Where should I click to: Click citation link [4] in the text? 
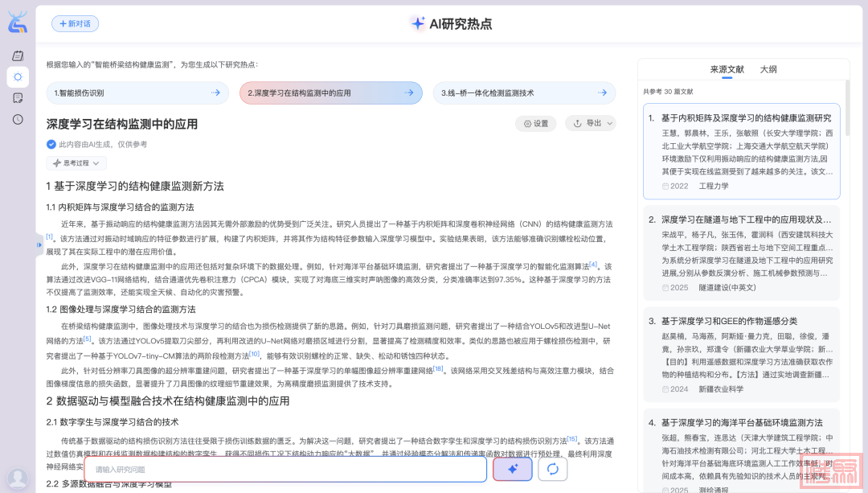(593, 264)
